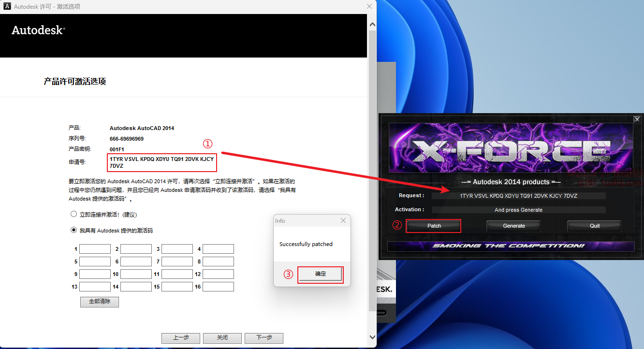This screenshot has height=349, width=644.
Task: Click the "产品密钥:" label
Action: point(80,149)
